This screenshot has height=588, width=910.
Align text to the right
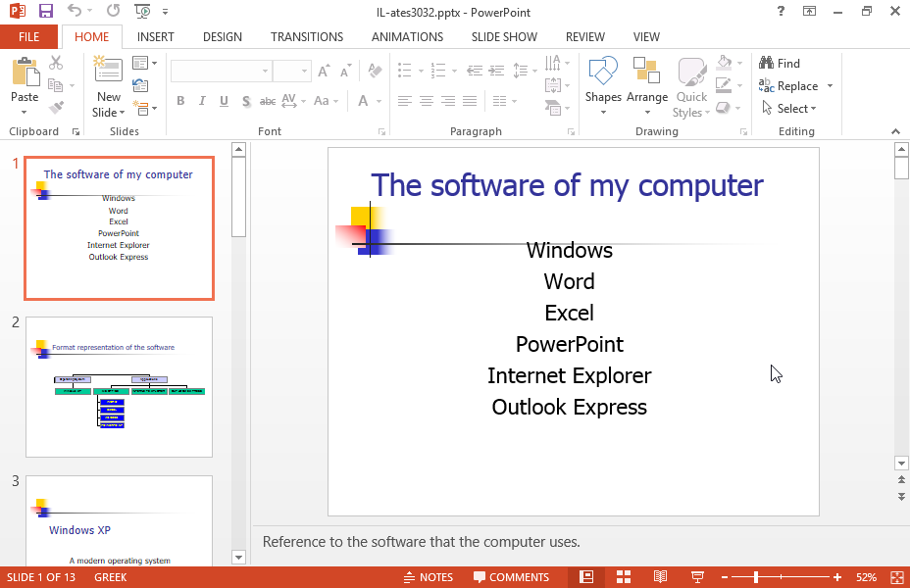448,101
